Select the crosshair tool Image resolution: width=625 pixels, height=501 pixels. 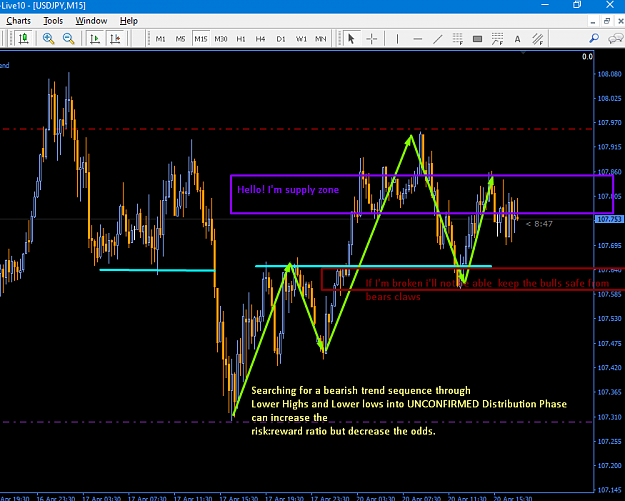click(371, 39)
